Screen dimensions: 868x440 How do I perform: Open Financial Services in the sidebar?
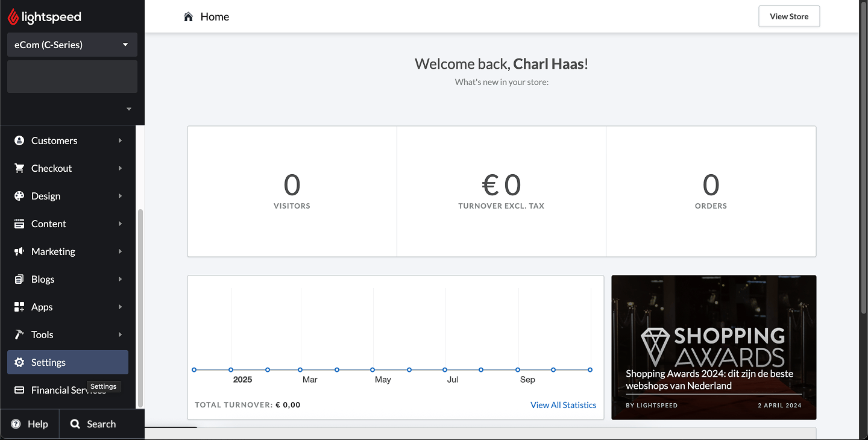[x=68, y=390]
